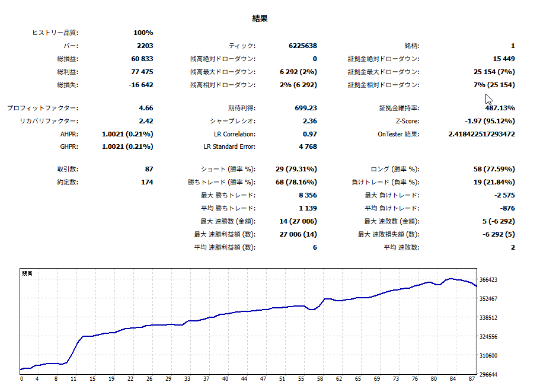Select the 総損失 value -16 642

pyautogui.click(x=140, y=85)
